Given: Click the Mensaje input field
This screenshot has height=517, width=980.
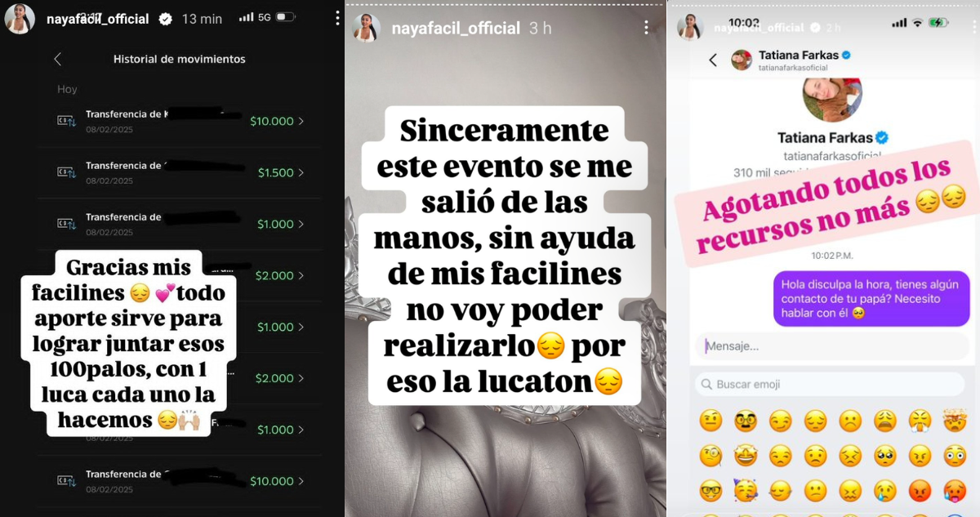Looking at the screenshot, I should 831,346.
